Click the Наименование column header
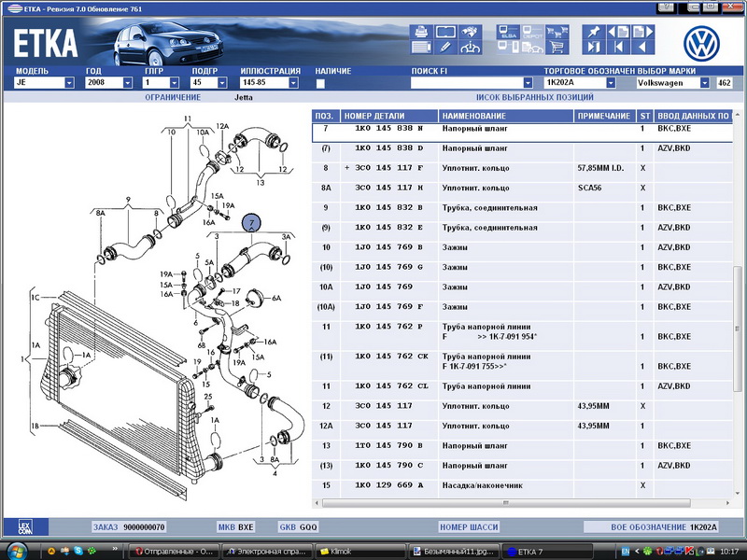 pyautogui.click(x=506, y=116)
